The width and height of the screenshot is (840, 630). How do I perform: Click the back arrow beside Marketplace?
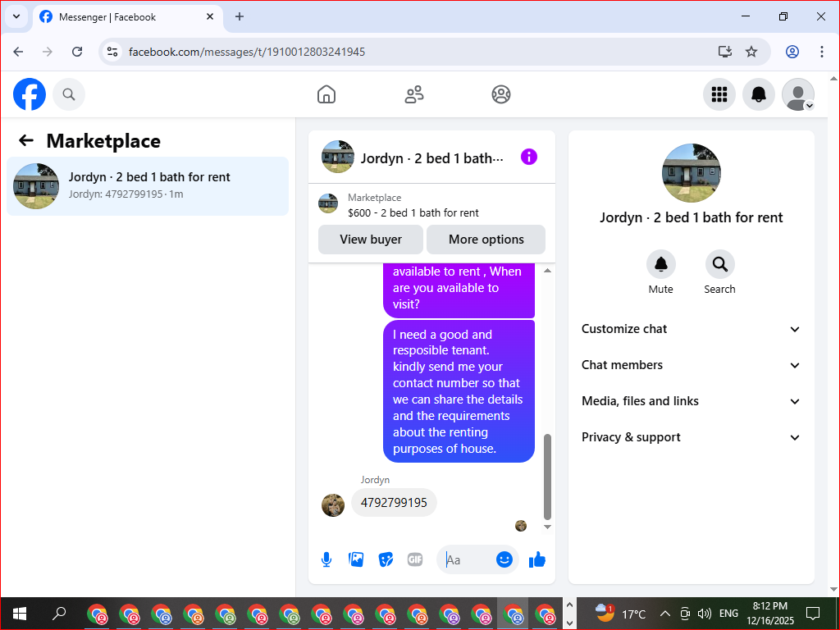tap(25, 140)
